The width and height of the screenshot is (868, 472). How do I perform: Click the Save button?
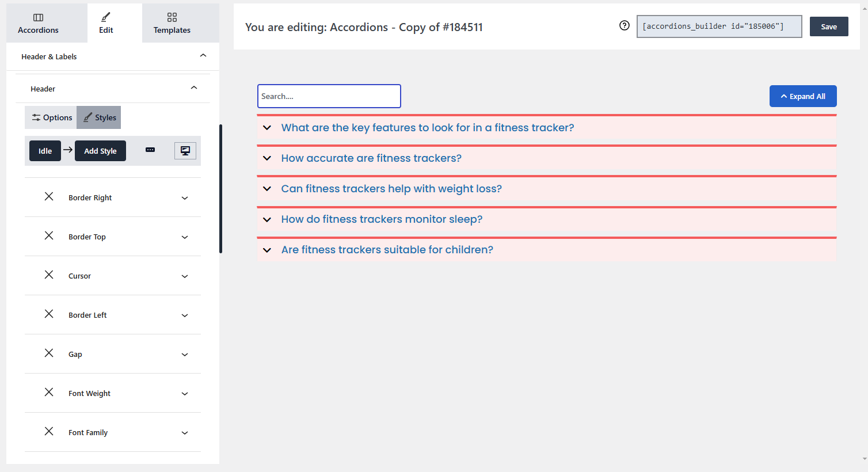[829, 26]
